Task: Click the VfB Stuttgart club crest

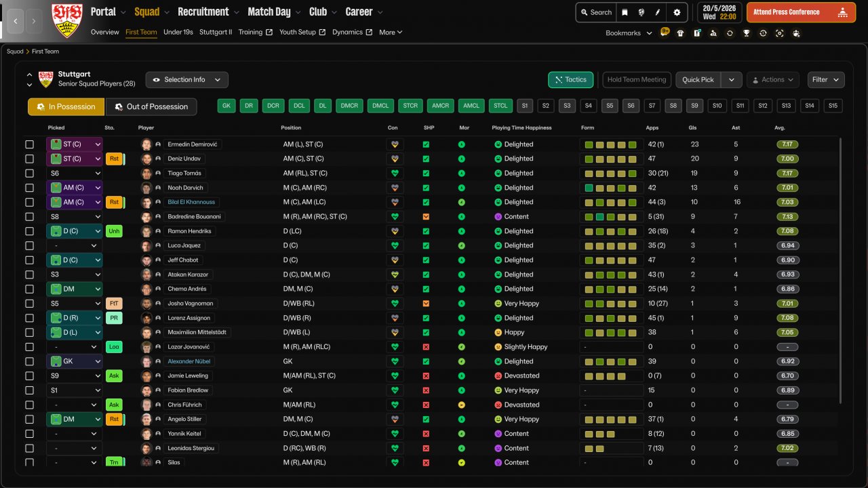Action: (x=67, y=20)
